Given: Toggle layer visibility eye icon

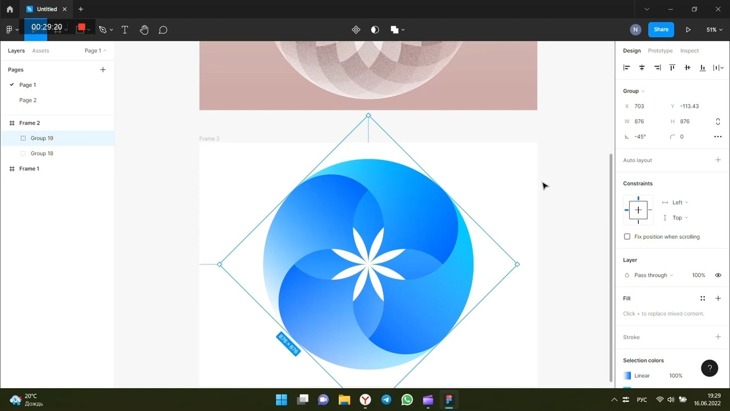Looking at the screenshot, I should (x=718, y=275).
